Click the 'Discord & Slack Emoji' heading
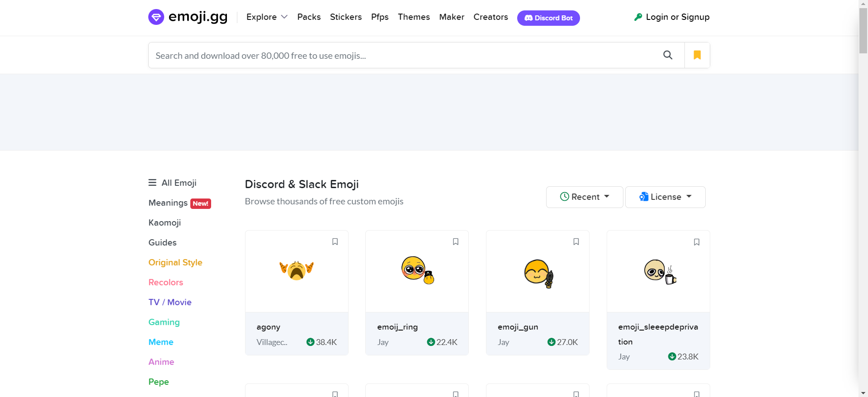The height and width of the screenshot is (397, 868). coord(302,184)
